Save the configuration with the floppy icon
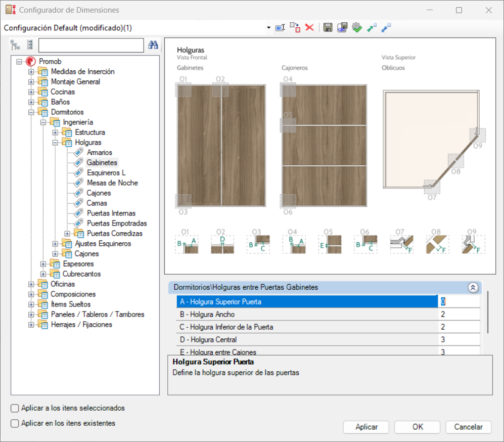Image resolution: width=504 pixels, height=442 pixels. [x=328, y=27]
